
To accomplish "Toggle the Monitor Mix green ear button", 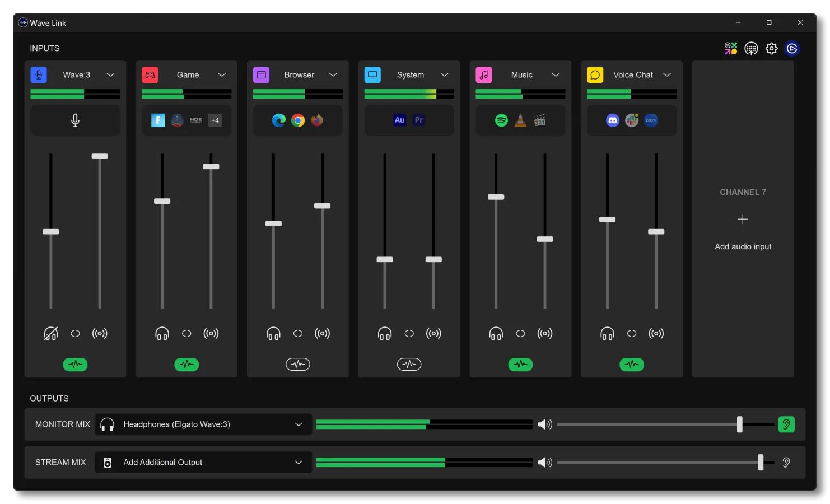I will [786, 424].
